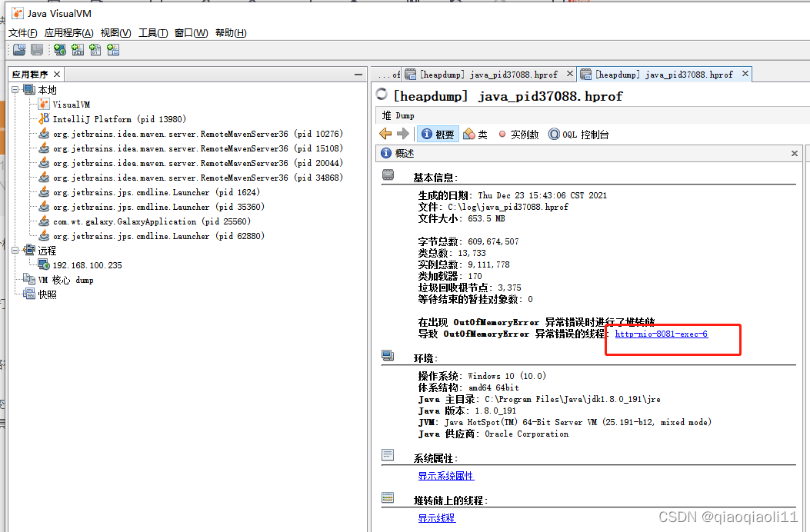Click Add Remote Host toolbar icon
Screen dimensions: 810x532
pos(60,49)
